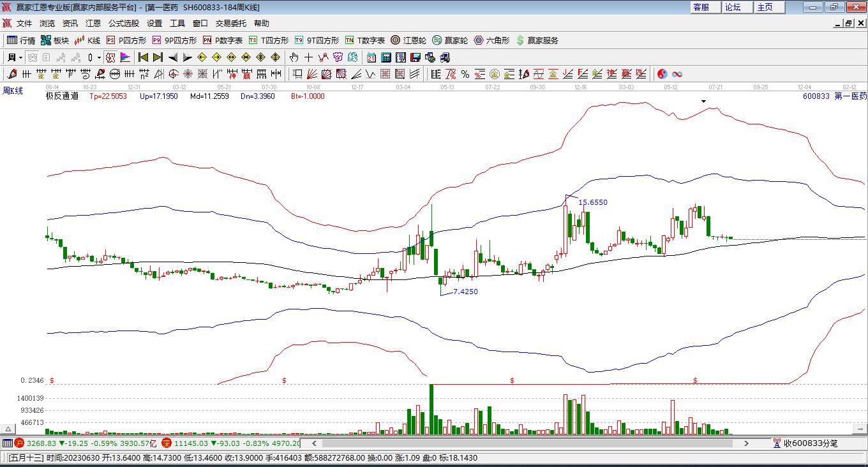Open the 工具 menu

pos(177,23)
